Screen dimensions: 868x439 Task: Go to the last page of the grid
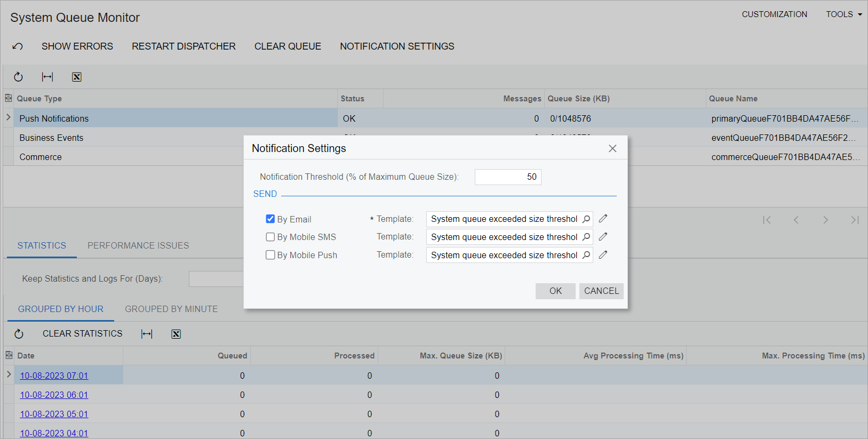tap(855, 220)
